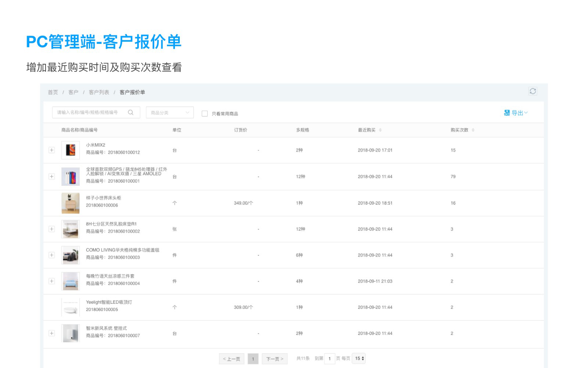
Task: Change the 每页 page size selector
Action: click(x=359, y=358)
